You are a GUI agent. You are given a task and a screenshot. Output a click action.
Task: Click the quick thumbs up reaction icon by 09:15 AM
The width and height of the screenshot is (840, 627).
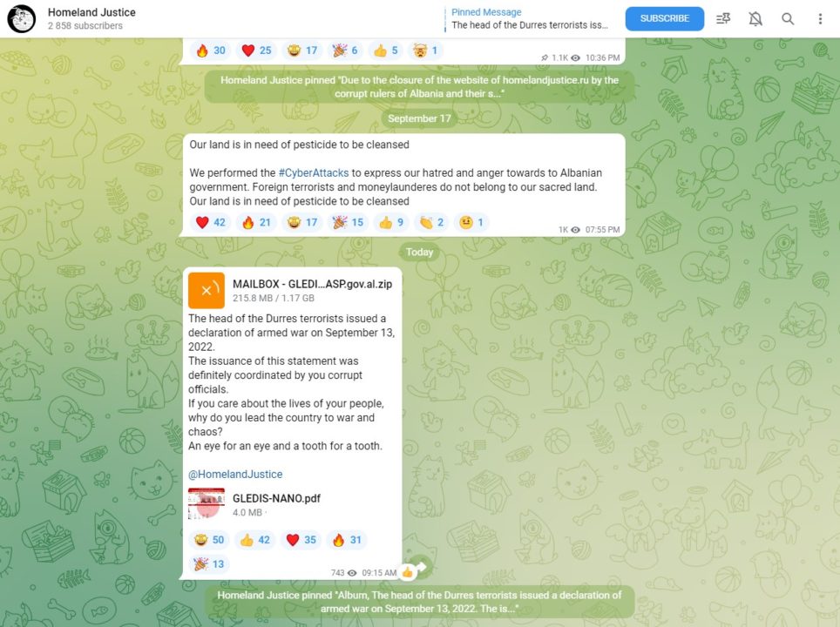click(x=408, y=572)
